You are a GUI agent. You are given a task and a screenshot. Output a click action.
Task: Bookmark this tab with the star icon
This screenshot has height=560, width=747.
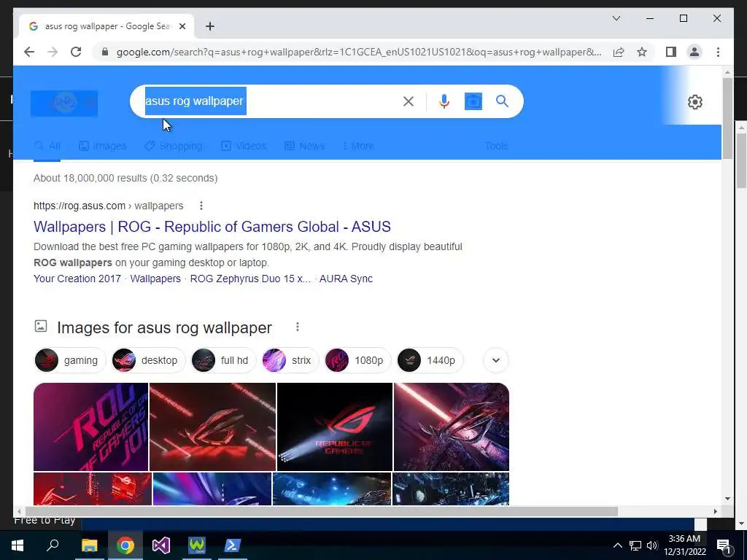coord(642,52)
